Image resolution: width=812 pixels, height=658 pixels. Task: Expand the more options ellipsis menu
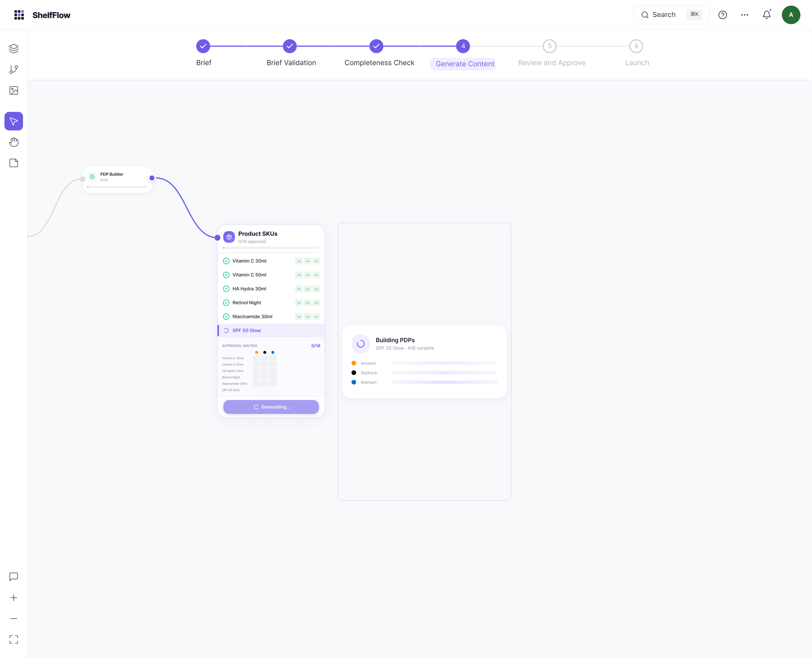744,15
